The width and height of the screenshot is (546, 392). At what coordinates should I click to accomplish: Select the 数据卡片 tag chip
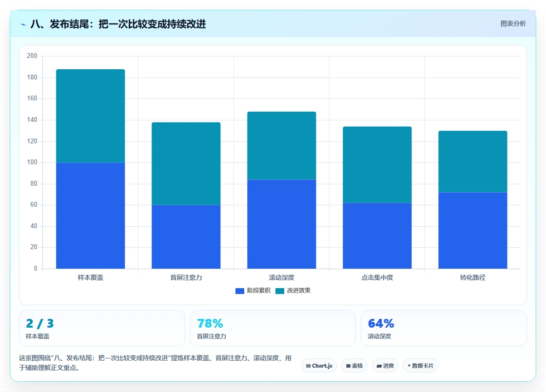click(x=421, y=366)
